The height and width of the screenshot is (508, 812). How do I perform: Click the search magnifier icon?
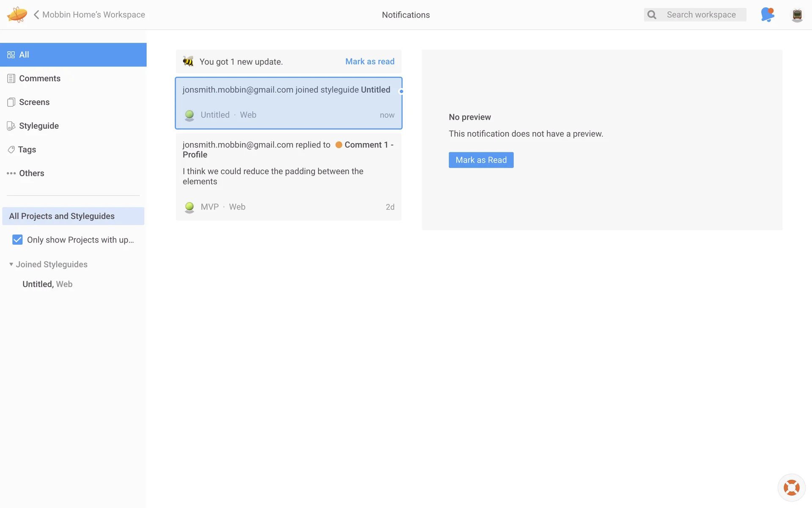(x=652, y=15)
